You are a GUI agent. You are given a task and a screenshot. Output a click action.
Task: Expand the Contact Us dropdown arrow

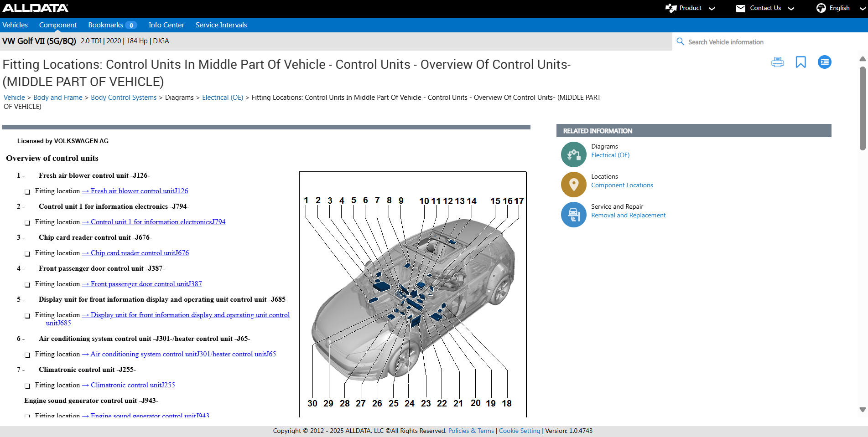(x=791, y=8)
